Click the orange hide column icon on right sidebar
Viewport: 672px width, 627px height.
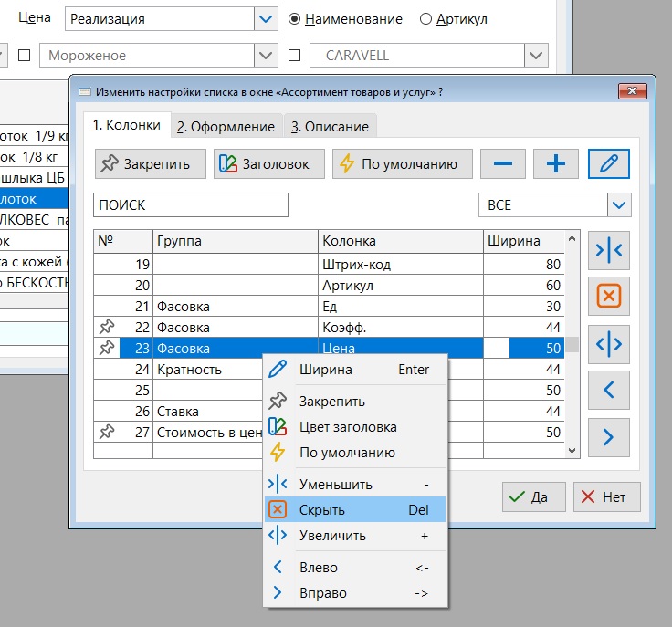tap(609, 297)
